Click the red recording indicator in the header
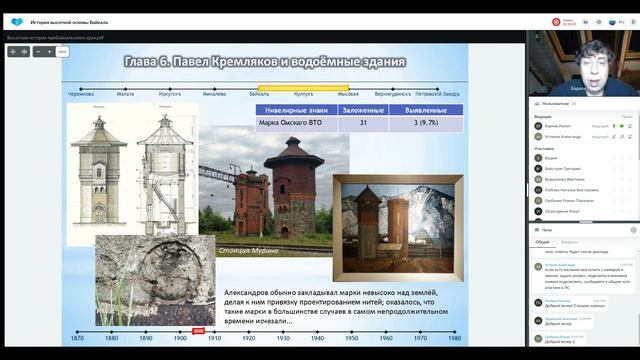640x360 pixels. pos(556,22)
